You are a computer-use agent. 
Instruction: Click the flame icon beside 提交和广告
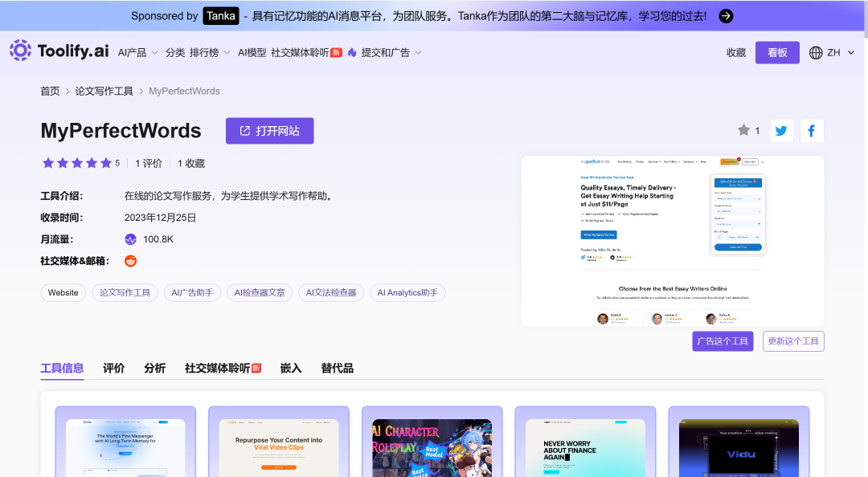tap(352, 52)
